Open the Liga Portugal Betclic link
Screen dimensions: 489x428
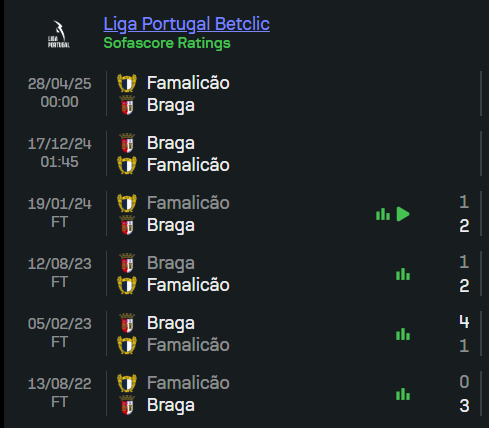(186, 24)
